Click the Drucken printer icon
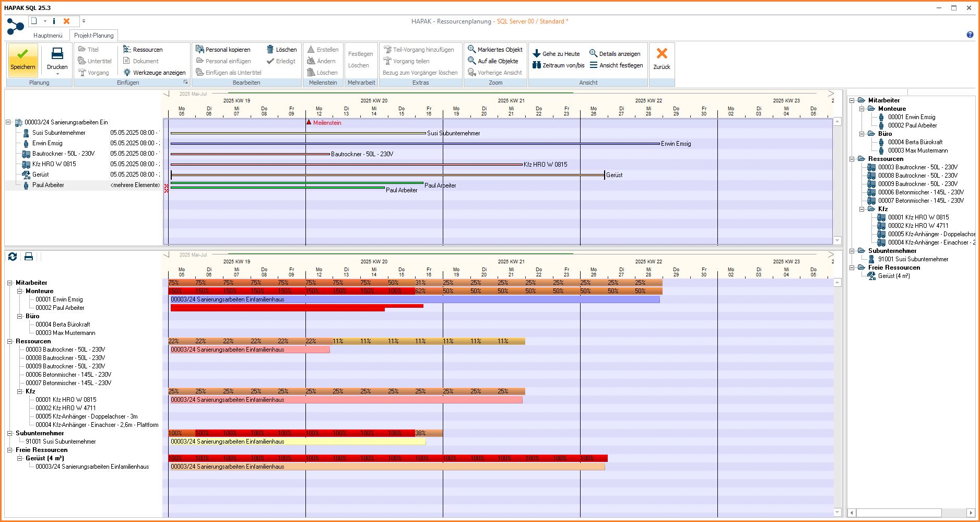The width and height of the screenshot is (980, 522). [x=57, y=54]
